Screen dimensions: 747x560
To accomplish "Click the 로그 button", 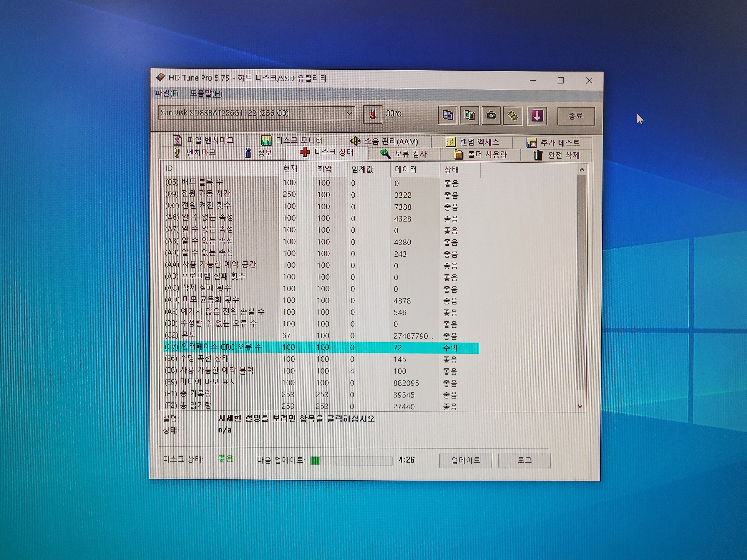I will 524,460.
